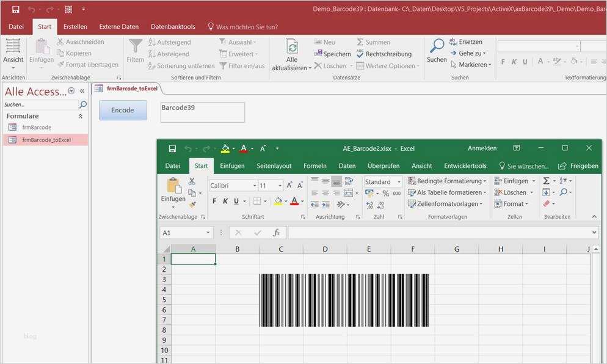607x364 pixels.
Task: Click the Encode button on the form
Action: pos(123,111)
